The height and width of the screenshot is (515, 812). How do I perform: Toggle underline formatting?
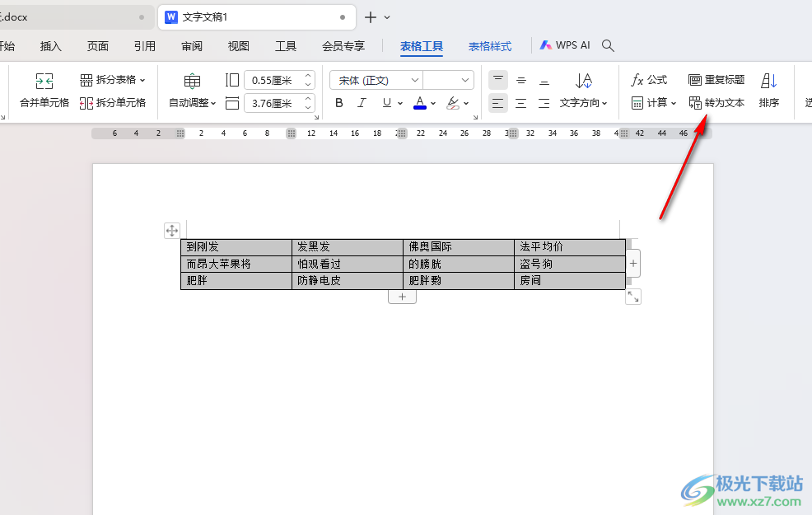pyautogui.click(x=386, y=103)
